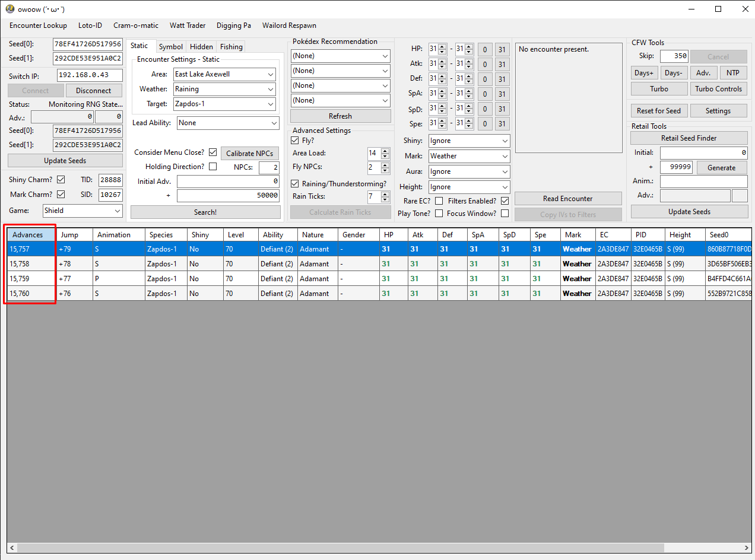This screenshot has height=560, width=755.
Task: Open the first Pokédex Recommendation dropdown
Action: point(340,56)
